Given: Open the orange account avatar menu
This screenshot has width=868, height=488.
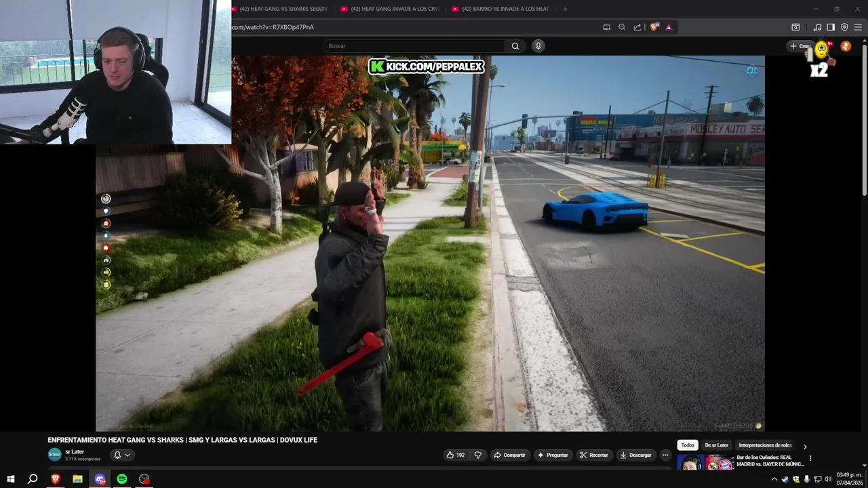Looking at the screenshot, I should (x=846, y=46).
